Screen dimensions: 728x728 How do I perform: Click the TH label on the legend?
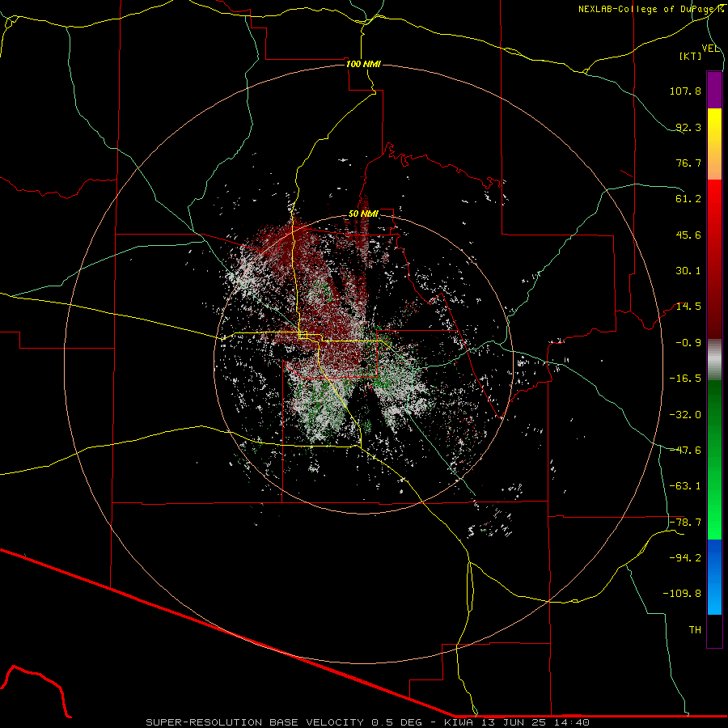tap(695, 630)
